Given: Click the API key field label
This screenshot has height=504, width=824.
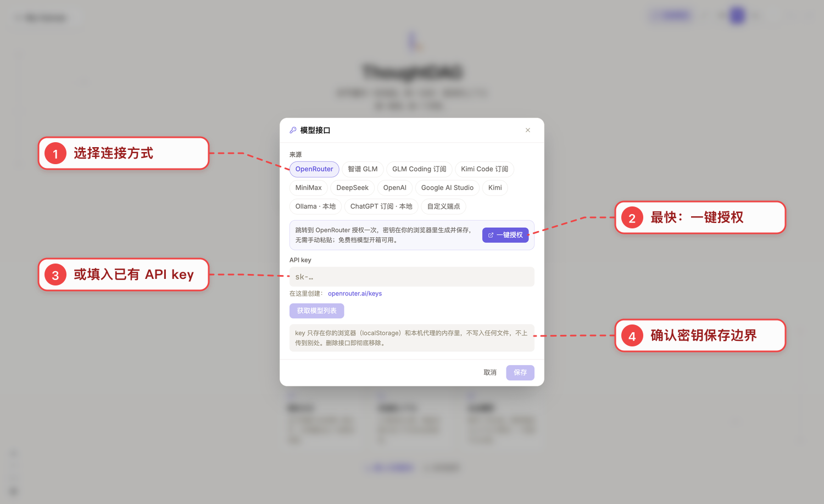Looking at the screenshot, I should pyautogui.click(x=300, y=260).
